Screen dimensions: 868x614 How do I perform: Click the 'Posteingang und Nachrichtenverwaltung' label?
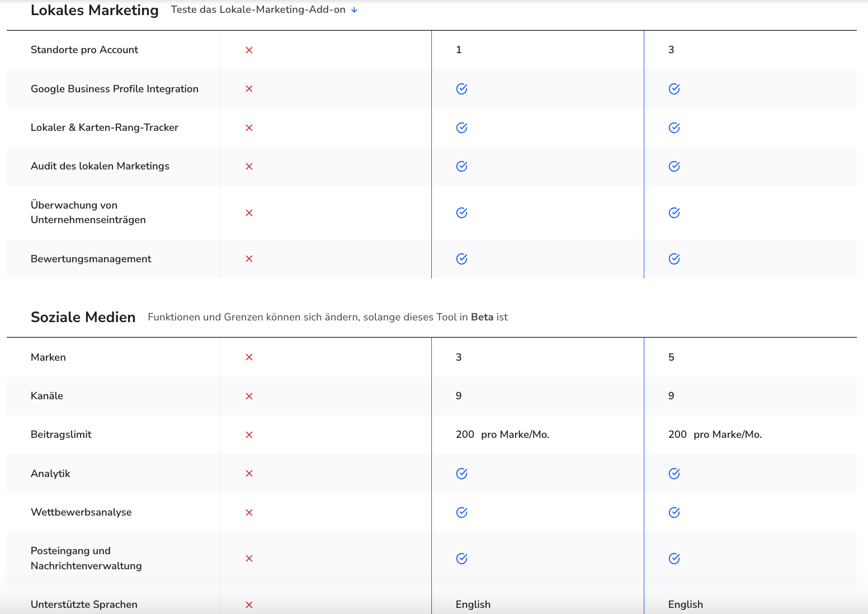click(x=86, y=558)
